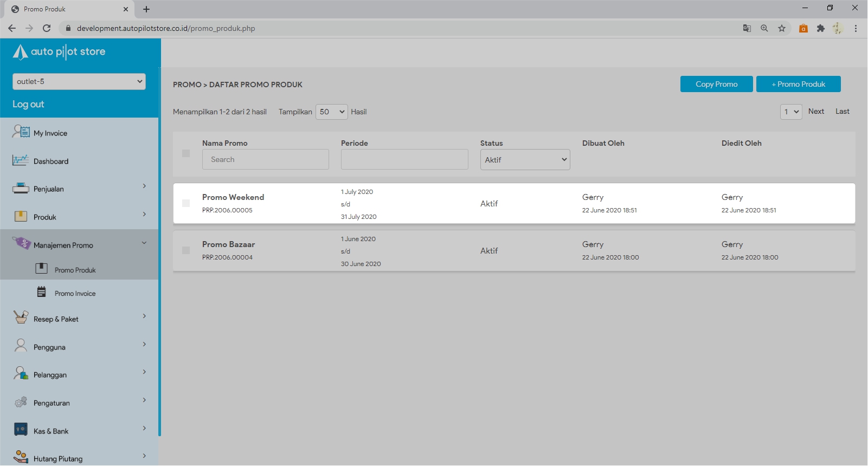Change the Tampilkan results-per-page dropdown
868x466 pixels.
[331, 112]
